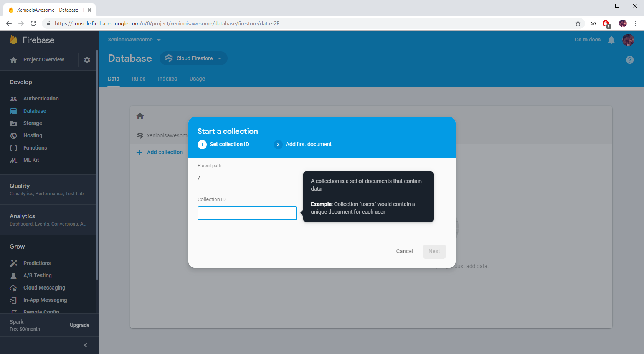This screenshot has width=644, height=354.
Task: Expand the XenioolsAwesome project dropdown
Action: [x=134, y=40]
